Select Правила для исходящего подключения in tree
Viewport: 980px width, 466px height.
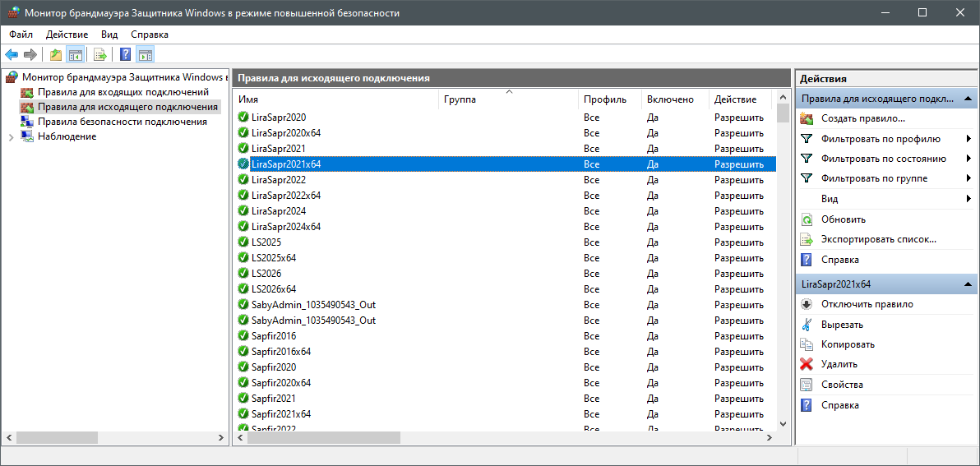pyautogui.click(x=127, y=107)
